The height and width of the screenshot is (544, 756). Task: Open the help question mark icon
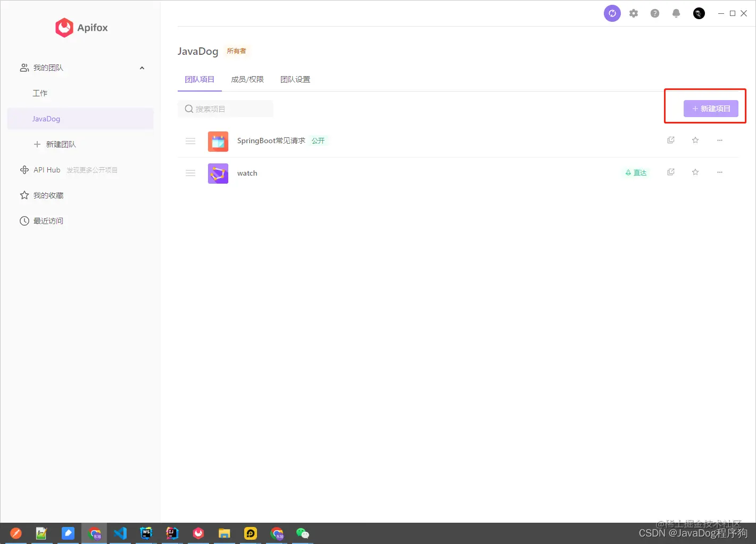(x=655, y=13)
